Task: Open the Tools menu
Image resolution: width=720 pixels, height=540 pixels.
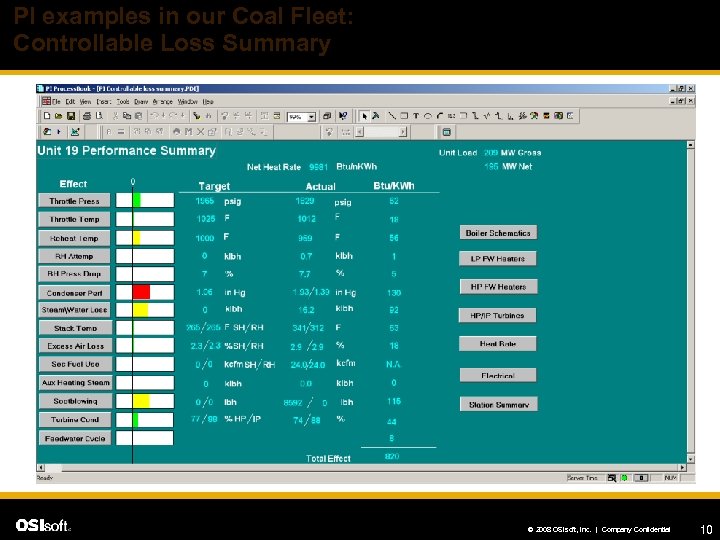Action: tap(123, 101)
